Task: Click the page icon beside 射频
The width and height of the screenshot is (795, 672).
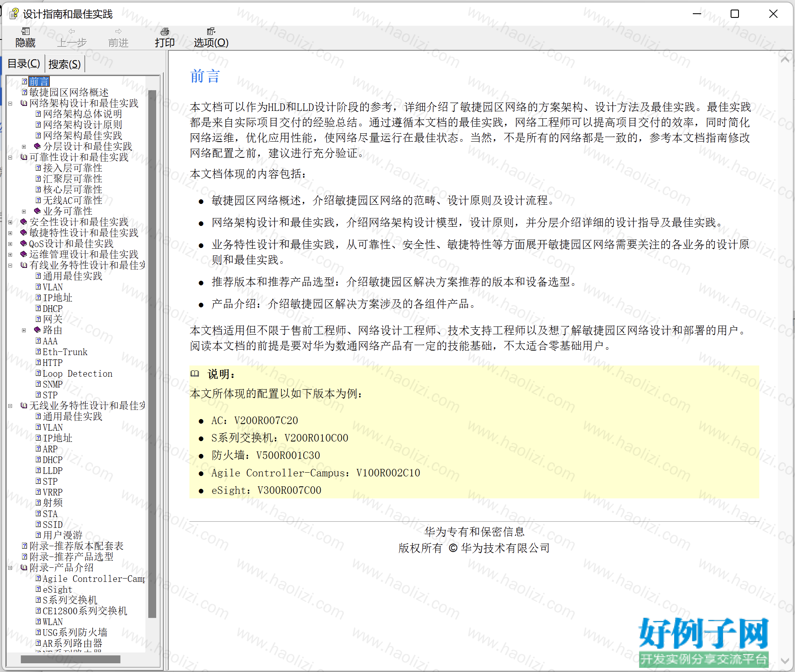Action: (38, 503)
